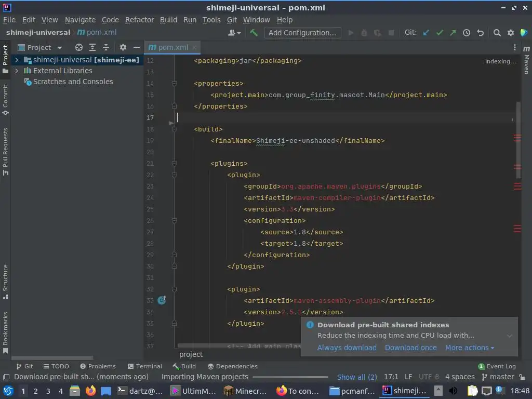Open Project panel options gear
532x399 pixels.
coord(123,47)
